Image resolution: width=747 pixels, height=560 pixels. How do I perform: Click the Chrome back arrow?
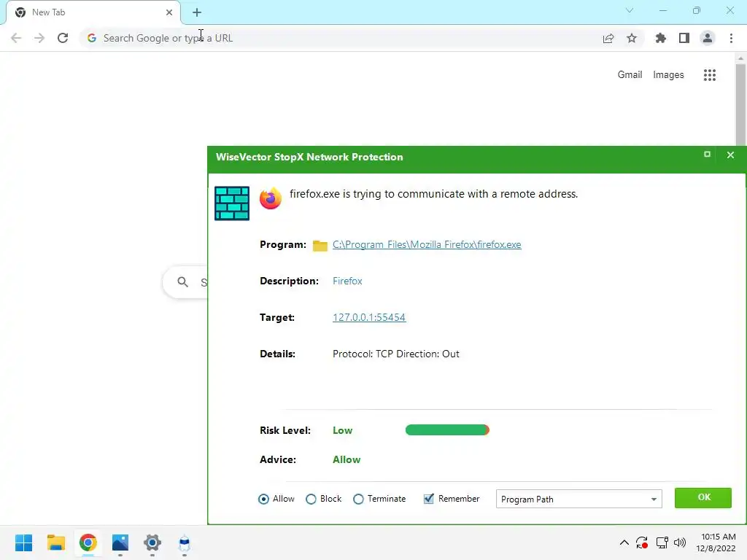[16, 38]
